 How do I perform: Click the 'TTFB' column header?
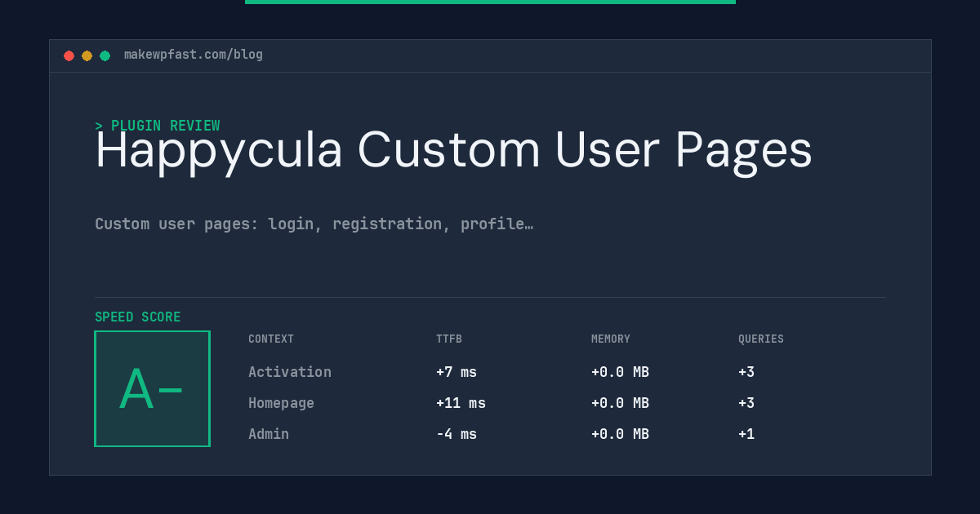[449, 339]
